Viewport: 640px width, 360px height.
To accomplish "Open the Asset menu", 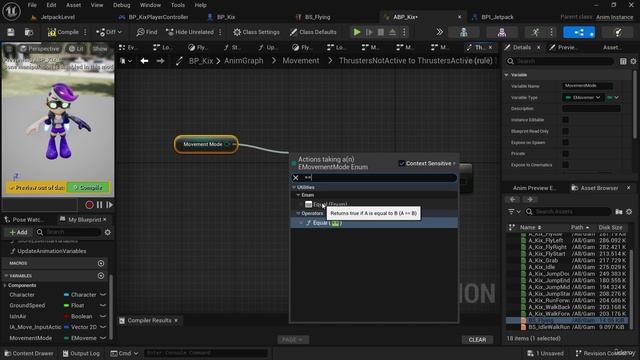I will click(73, 5).
